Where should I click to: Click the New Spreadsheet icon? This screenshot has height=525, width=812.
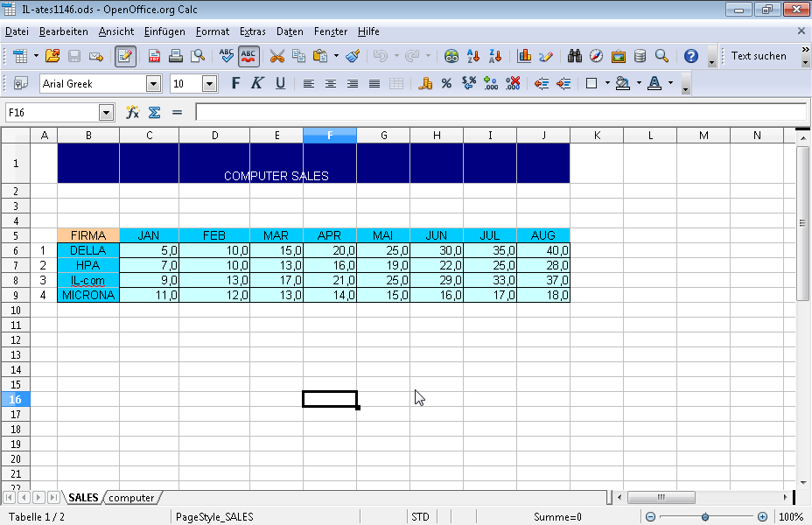[x=20, y=56]
